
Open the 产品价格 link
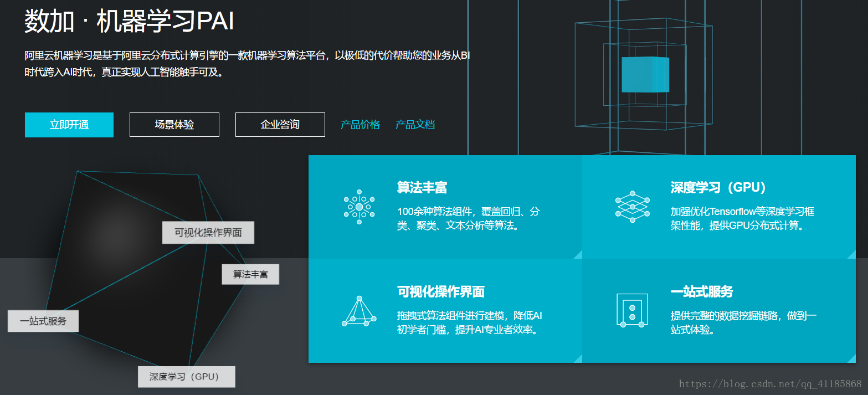[x=361, y=125]
